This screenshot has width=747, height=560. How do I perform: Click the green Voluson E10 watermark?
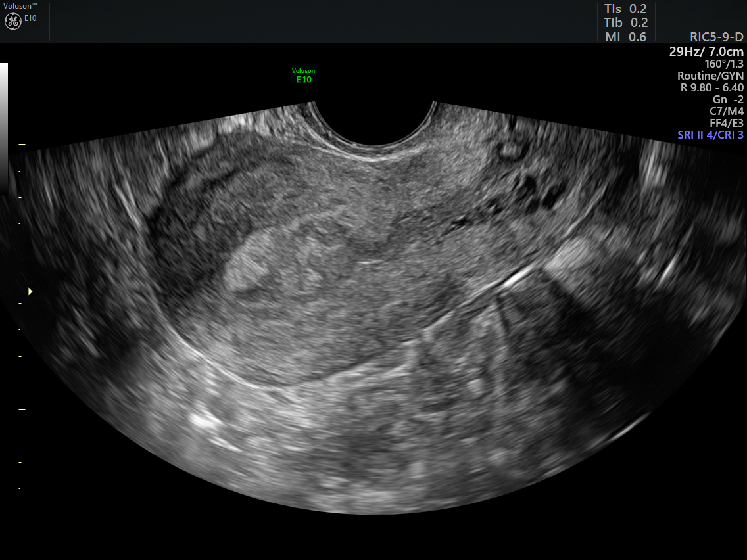click(x=303, y=76)
